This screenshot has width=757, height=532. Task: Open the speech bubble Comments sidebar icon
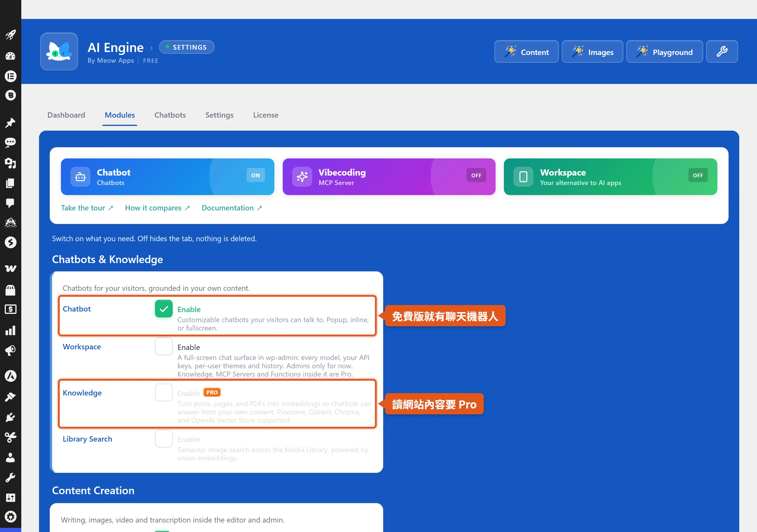click(11, 203)
